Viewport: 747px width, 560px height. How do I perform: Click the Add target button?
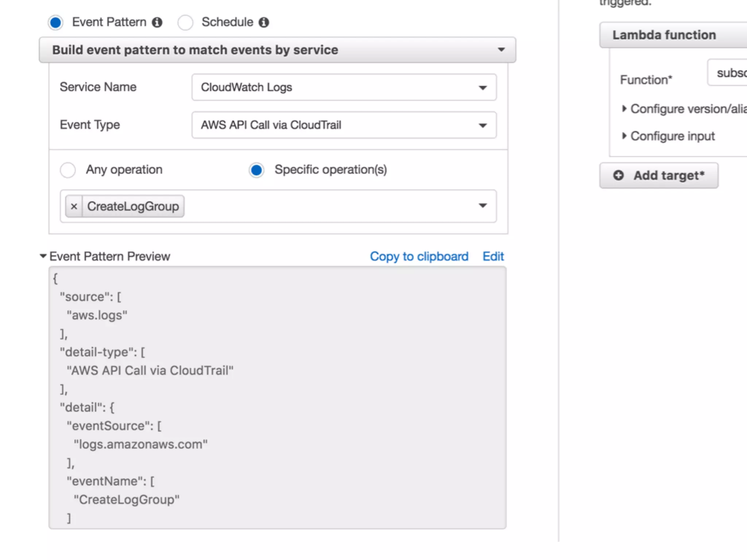tap(659, 175)
